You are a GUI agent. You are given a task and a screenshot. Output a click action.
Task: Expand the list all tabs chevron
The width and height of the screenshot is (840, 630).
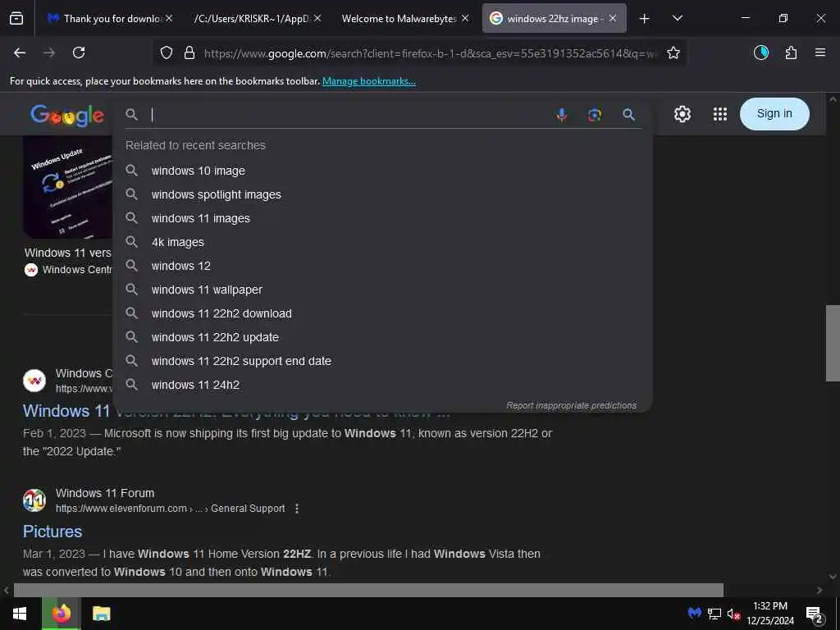point(677,18)
